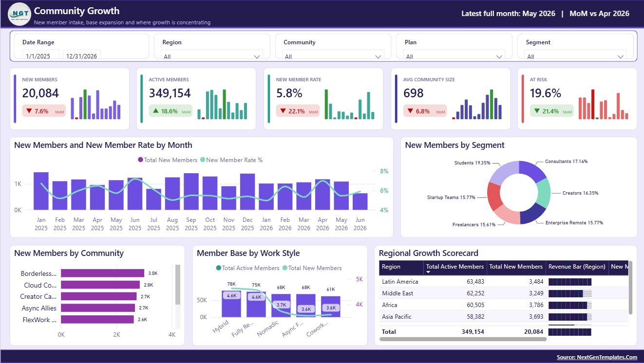Select the Jun 2026 bar in the monthly chart
Screen dimensions: 644x363
click(x=360, y=202)
